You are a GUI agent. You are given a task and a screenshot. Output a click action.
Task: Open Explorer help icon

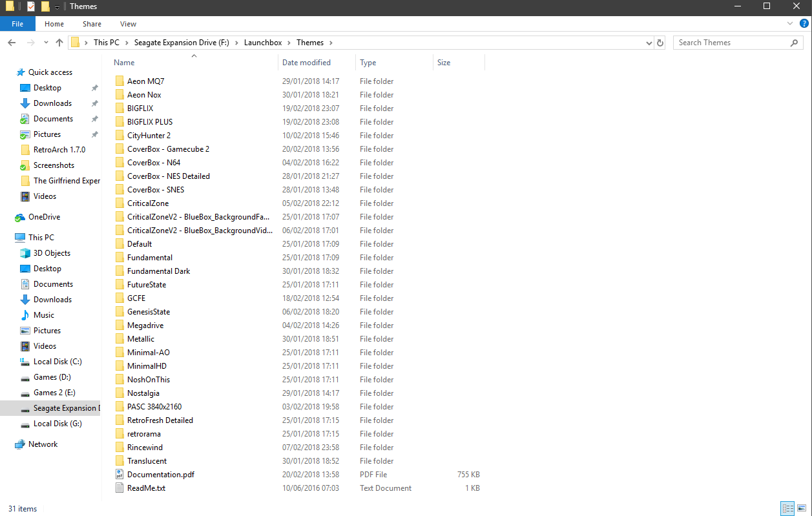click(804, 23)
